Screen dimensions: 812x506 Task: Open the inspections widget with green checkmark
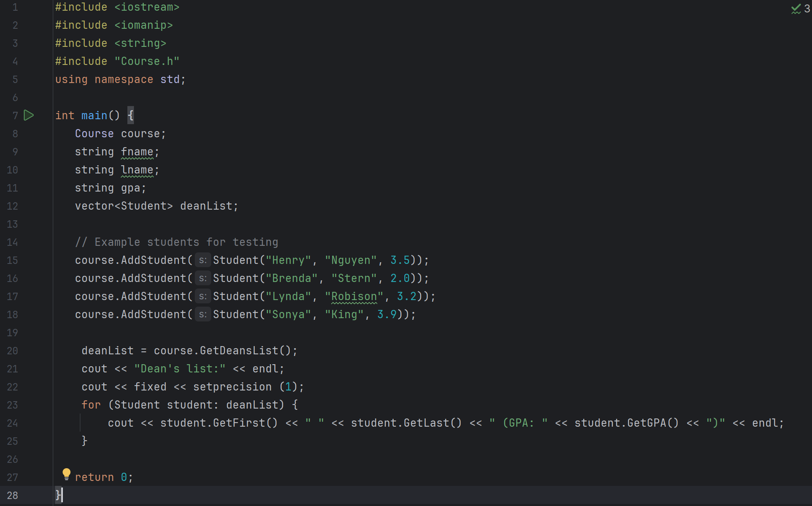(800, 9)
